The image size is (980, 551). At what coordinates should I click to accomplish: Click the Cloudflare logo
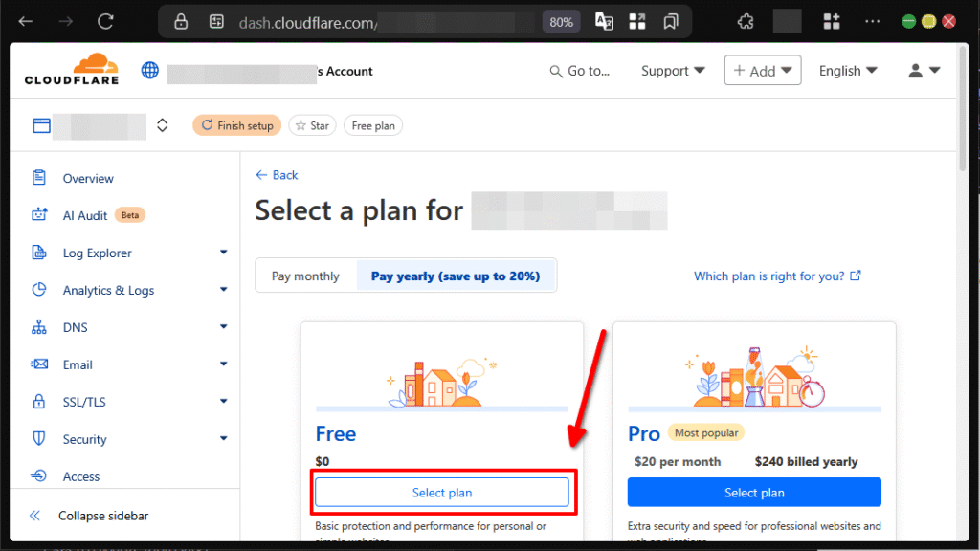71,69
